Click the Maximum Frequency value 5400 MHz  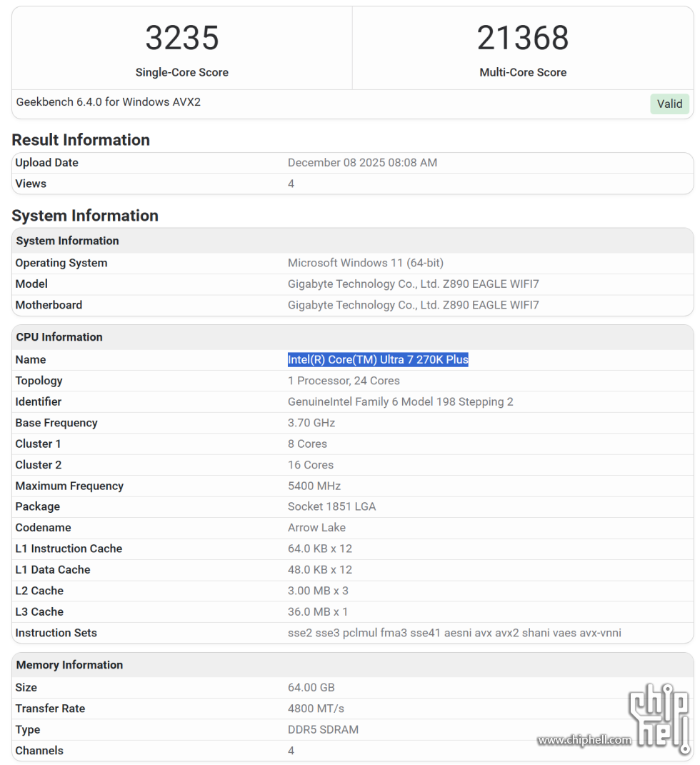coord(314,486)
